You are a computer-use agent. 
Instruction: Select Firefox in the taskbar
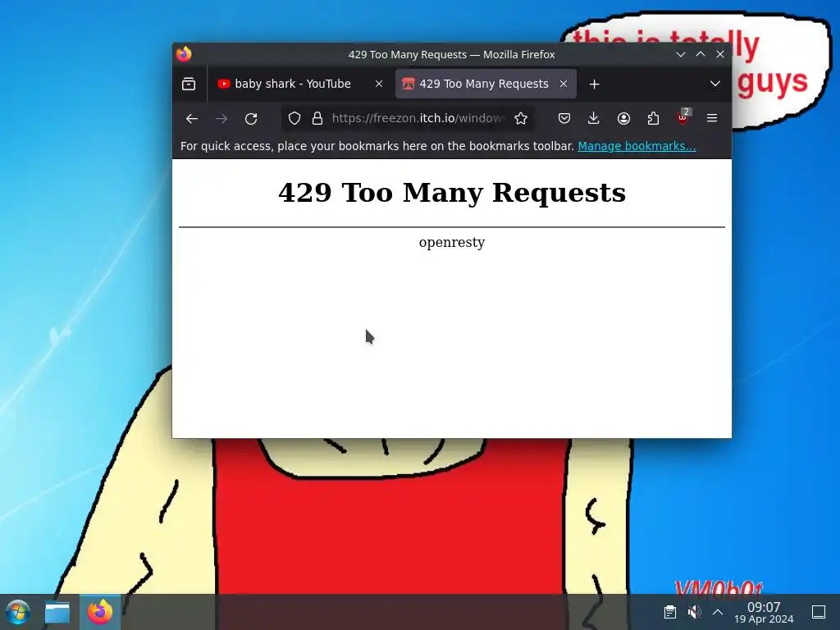tap(99, 612)
